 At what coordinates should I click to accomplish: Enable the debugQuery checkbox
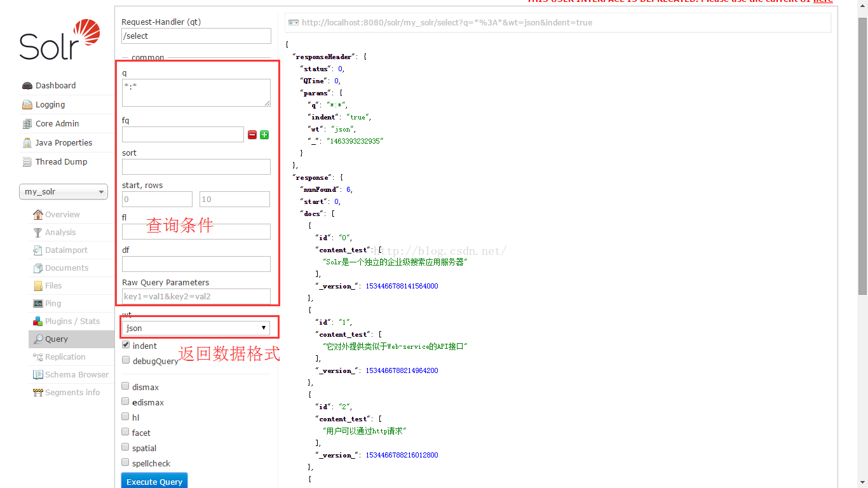[126, 360]
